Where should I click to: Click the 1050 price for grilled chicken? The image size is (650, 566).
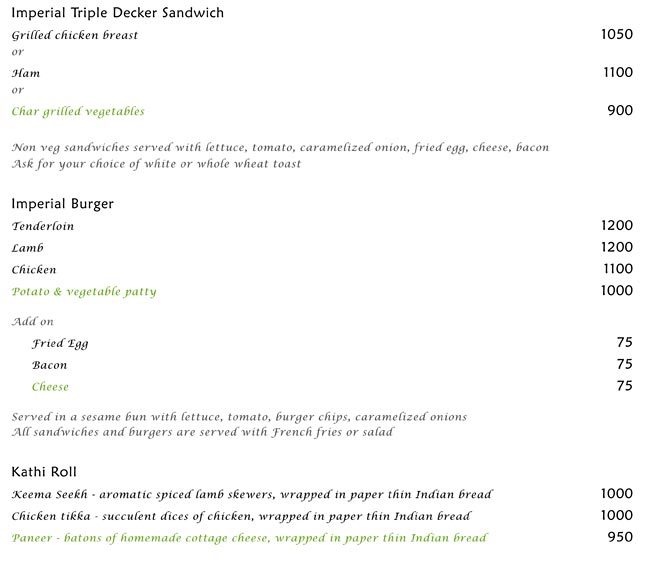tap(616, 34)
